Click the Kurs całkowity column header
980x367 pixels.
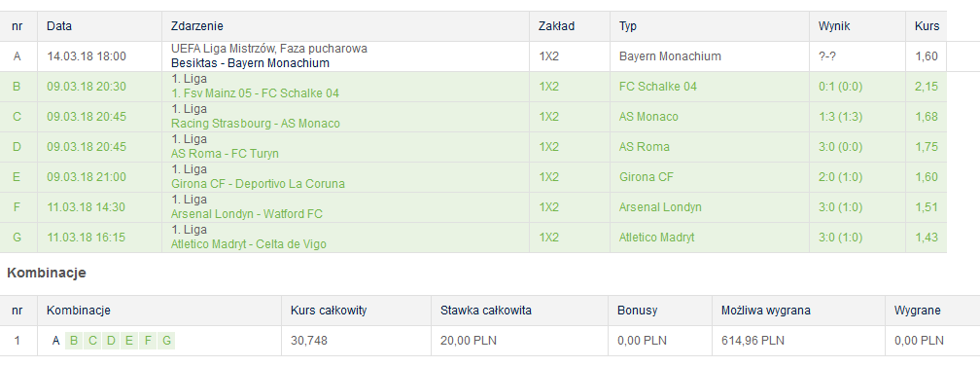(x=329, y=311)
